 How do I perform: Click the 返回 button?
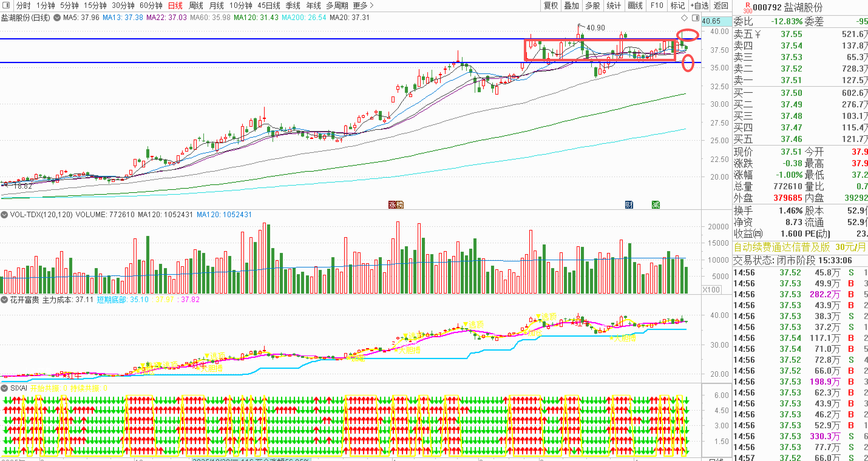[x=721, y=5]
